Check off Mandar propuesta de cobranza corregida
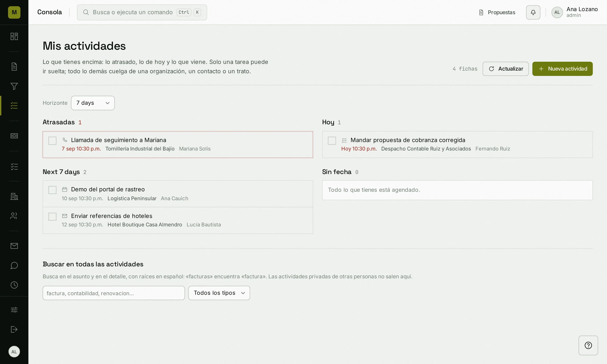The height and width of the screenshot is (364, 607). point(332,140)
